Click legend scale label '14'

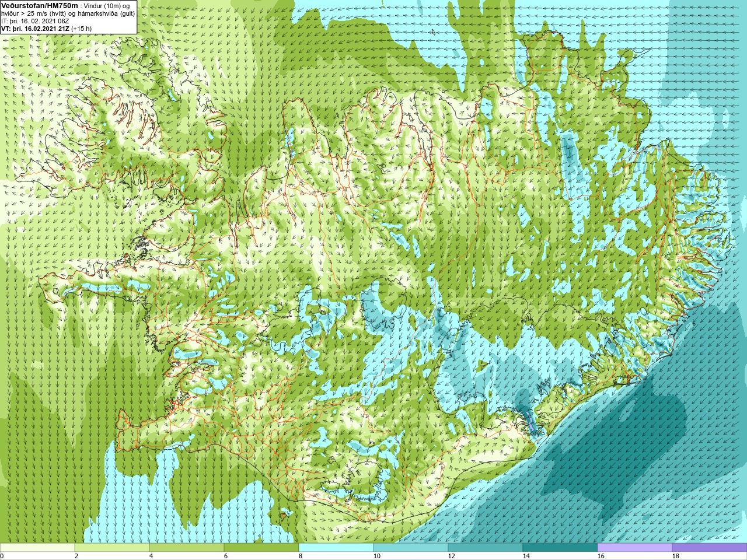[x=526, y=556]
